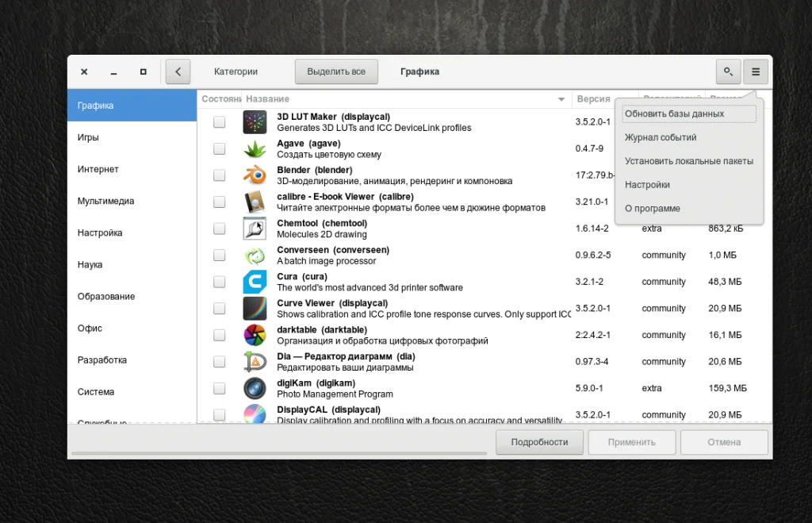Select the Игры category
812x523 pixels.
(132, 137)
